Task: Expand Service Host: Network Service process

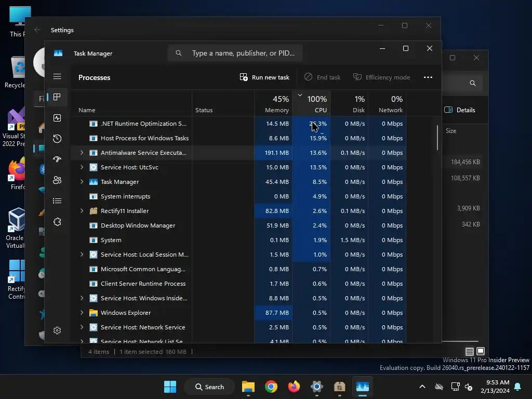Action: click(82, 327)
